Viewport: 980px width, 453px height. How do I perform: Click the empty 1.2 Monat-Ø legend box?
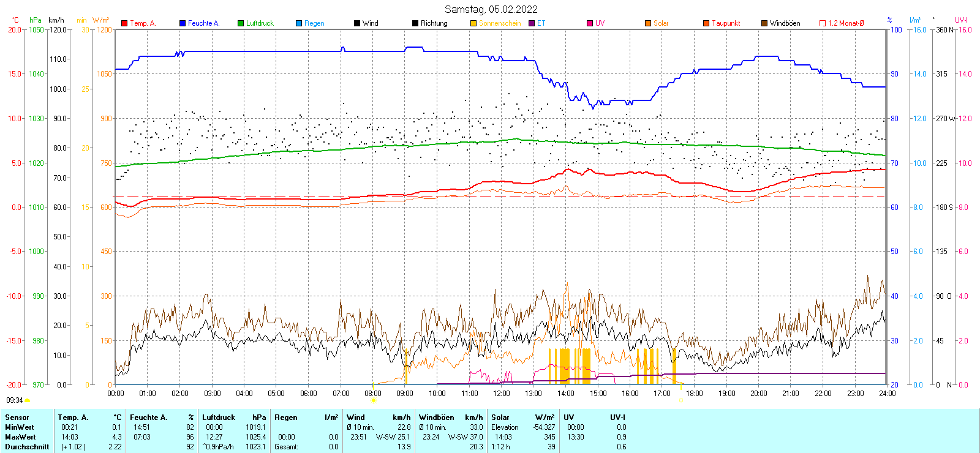click(823, 23)
